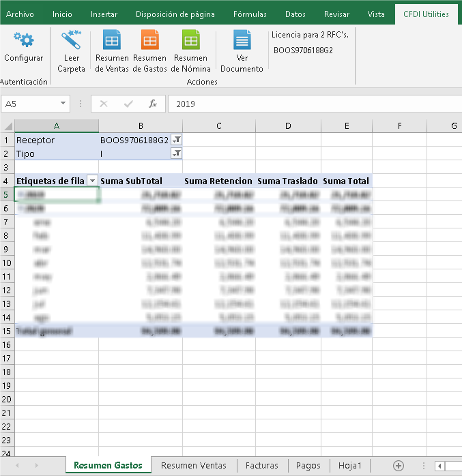462x476 pixels.
Task: Click the Ver Documento icon
Action: coord(242,41)
